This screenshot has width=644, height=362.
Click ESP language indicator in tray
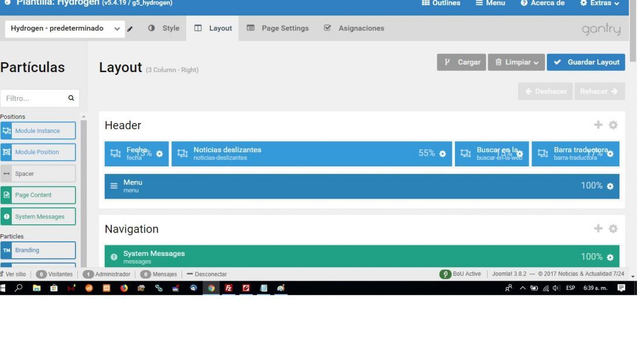click(x=570, y=288)
